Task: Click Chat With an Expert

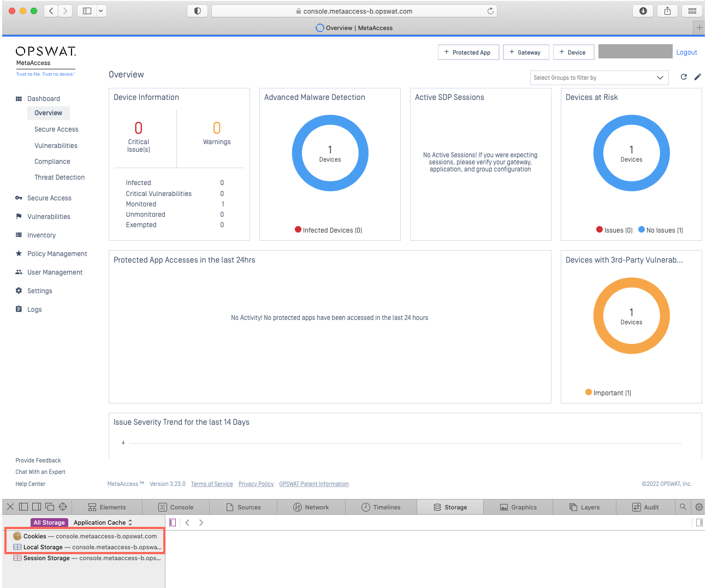Action: pos(40,472)
